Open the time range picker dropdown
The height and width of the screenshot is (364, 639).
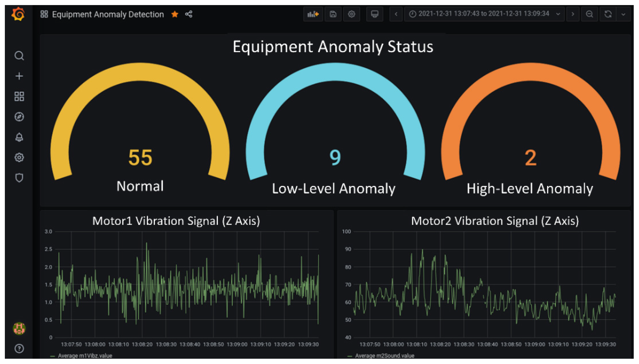[x=484, y=14]
